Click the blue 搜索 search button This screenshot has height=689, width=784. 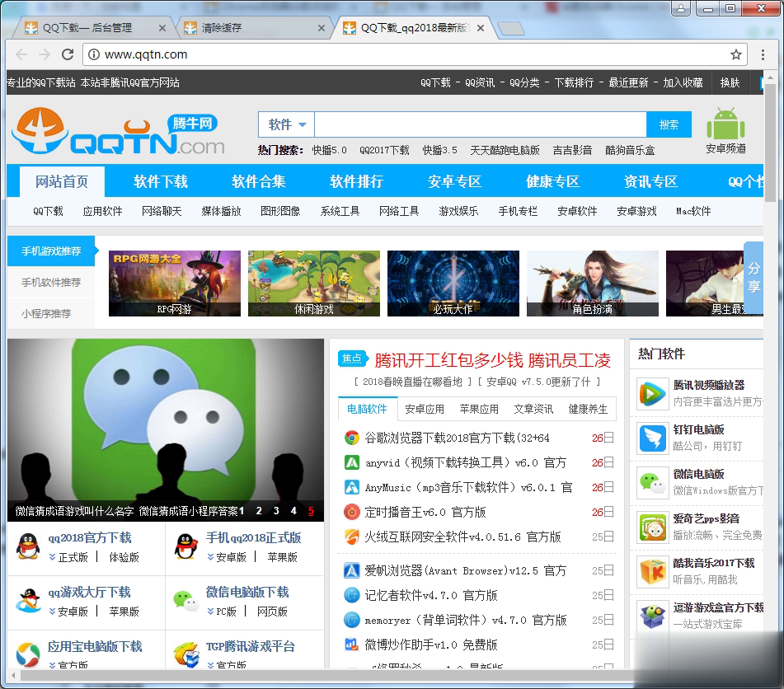(669, 124)
